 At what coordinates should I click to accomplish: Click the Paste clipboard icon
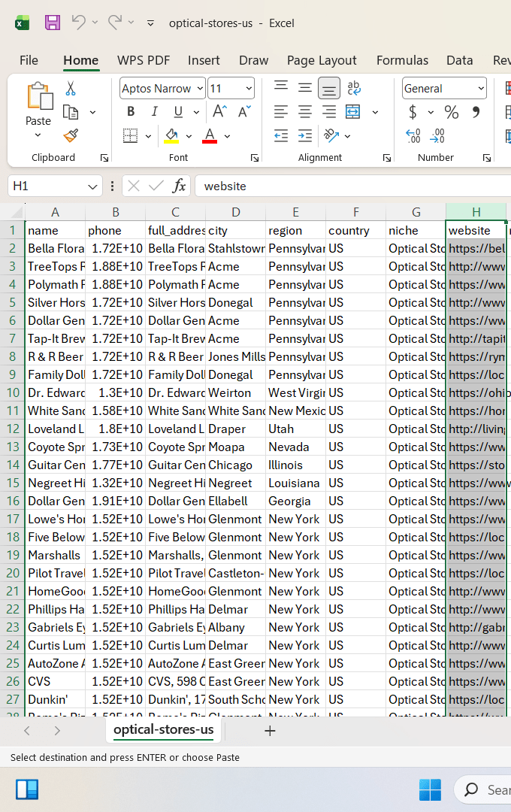[x=39, y=96]
